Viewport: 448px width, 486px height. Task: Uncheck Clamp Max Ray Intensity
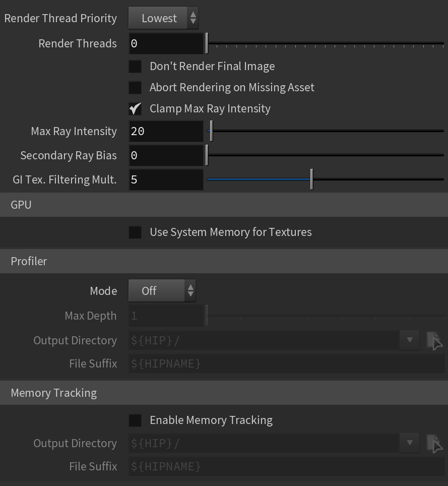point(135,108)
